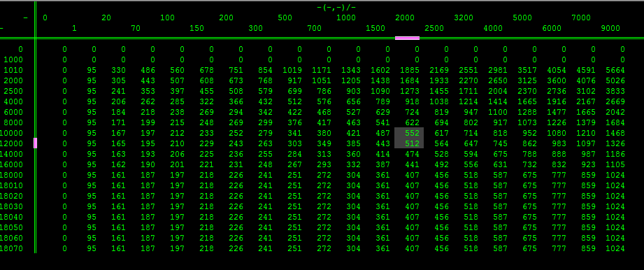Click the cell with value 1326
The height and width of the screenshot is (270, 644).
(615, 143)
